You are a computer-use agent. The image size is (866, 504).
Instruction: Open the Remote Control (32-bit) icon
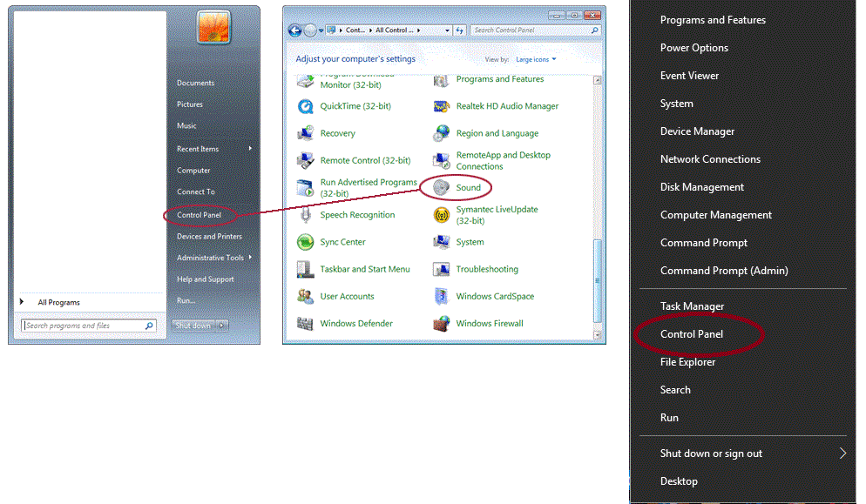306,160
